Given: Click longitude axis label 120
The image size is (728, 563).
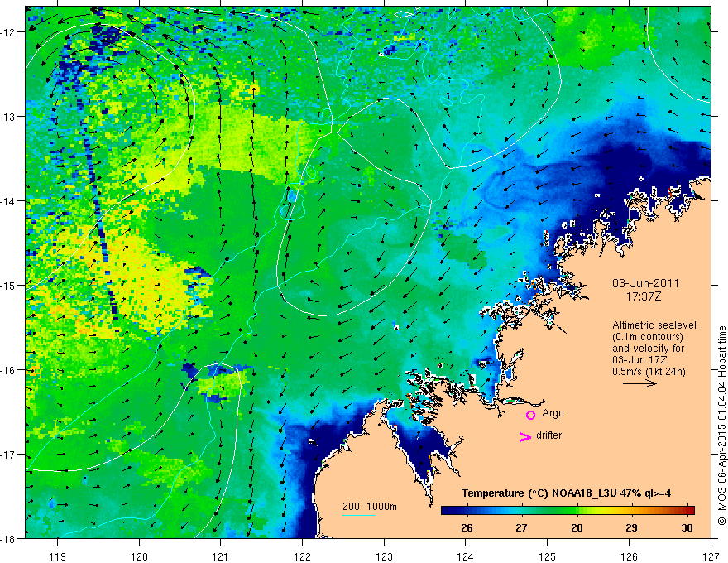Looking at the screenshot, I should [x=139, y=556].
